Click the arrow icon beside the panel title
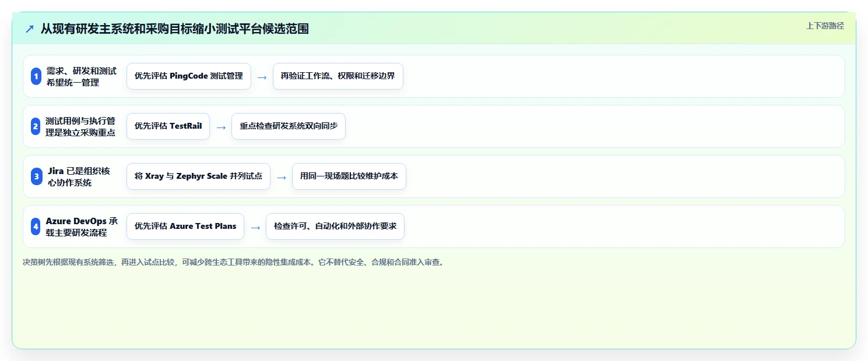 point(30,29)
